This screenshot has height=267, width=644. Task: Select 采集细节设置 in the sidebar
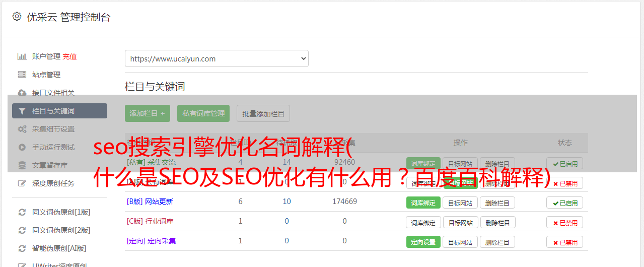pos(53,129)
